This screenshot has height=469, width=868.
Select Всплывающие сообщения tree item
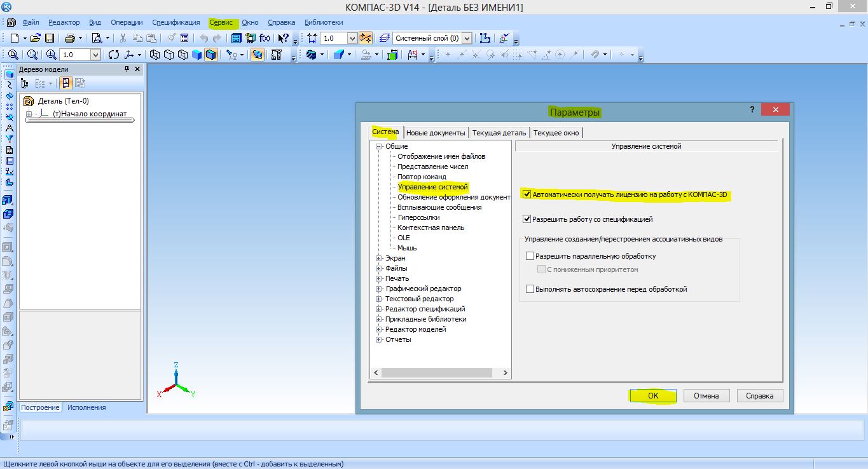[439, 207]
